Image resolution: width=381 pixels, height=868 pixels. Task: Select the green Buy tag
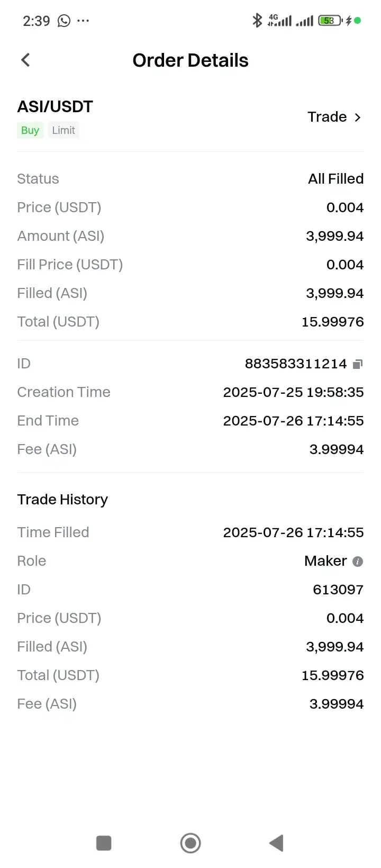(30, 130)
